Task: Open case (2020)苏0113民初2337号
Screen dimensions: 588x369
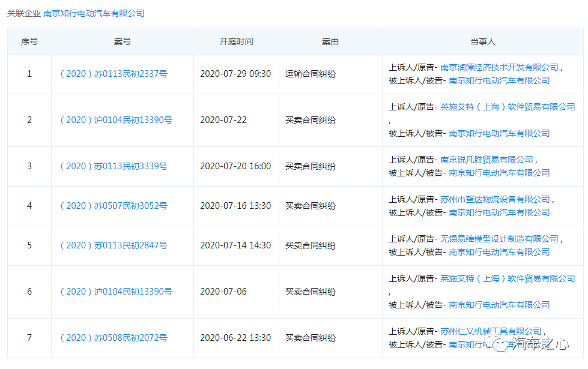Action: 114,74
